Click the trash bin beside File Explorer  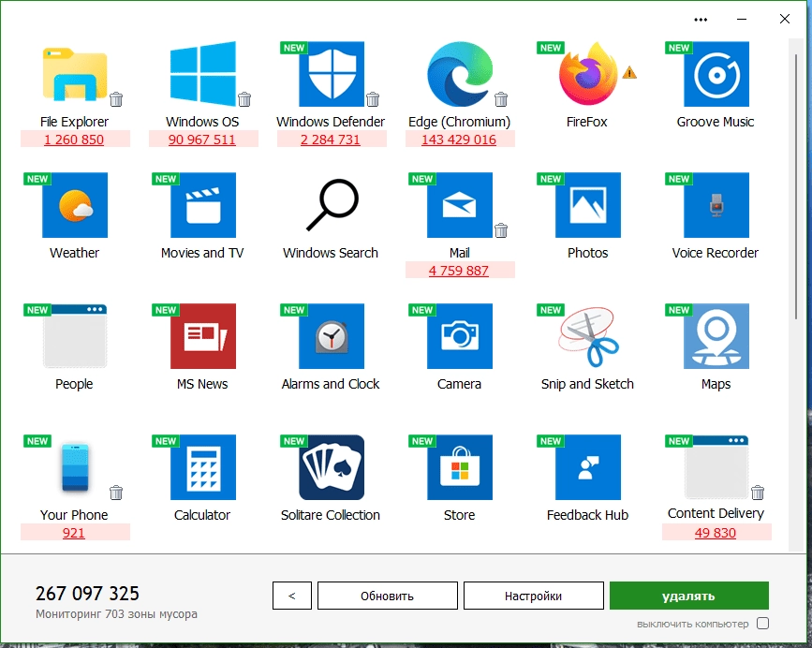[x=116, y=99]
